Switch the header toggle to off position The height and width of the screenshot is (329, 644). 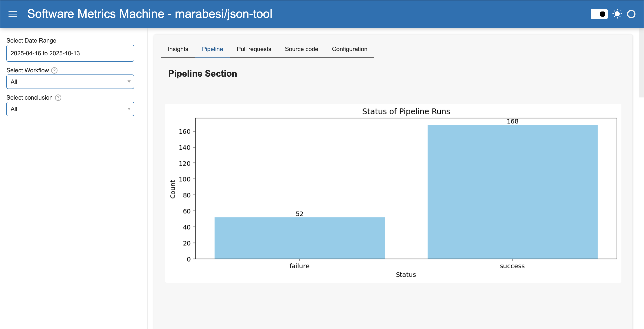point(599,14)
